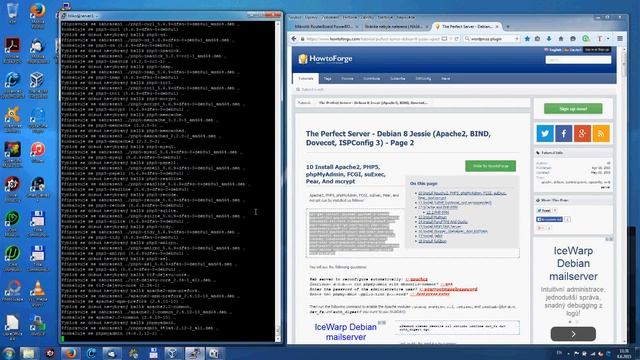Click the HowtoForge logo

pyautogui.click(x=325, y=59)
